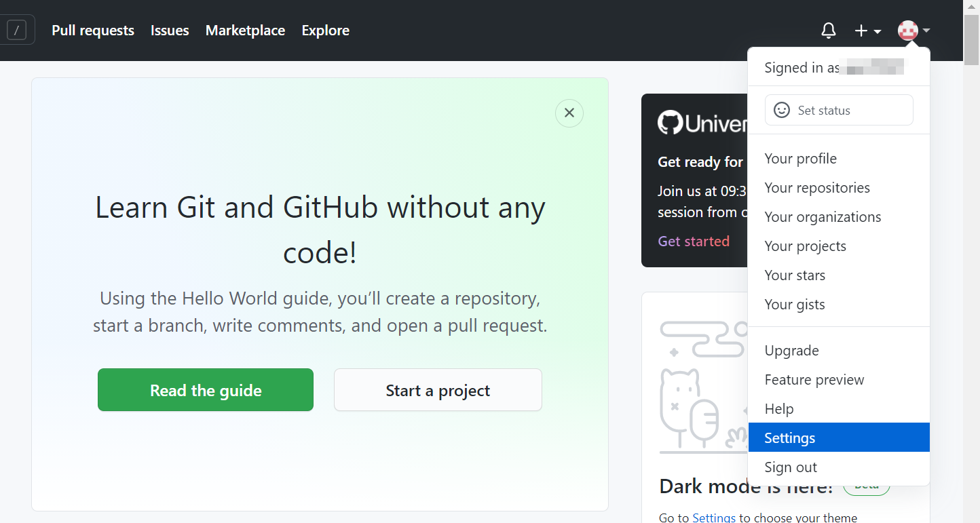Click the green Read the guide button
The width and height of the screenshot is (980, 523).
click(x=206, y=390)
